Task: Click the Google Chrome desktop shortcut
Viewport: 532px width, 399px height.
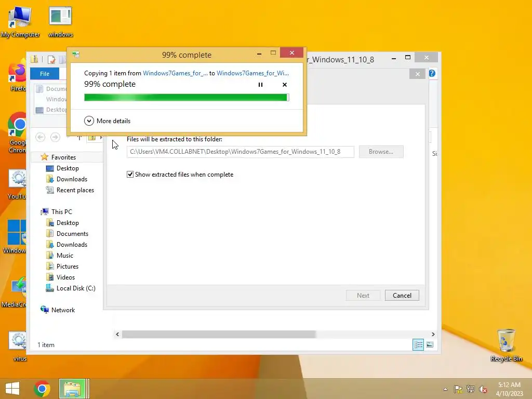Action: [17, 132]
